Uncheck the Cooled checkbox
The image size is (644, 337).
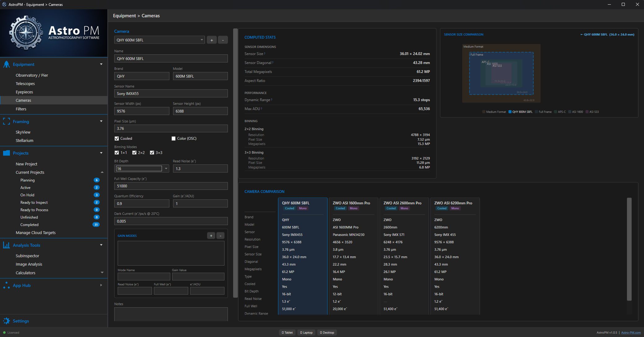tap(117, 139)
